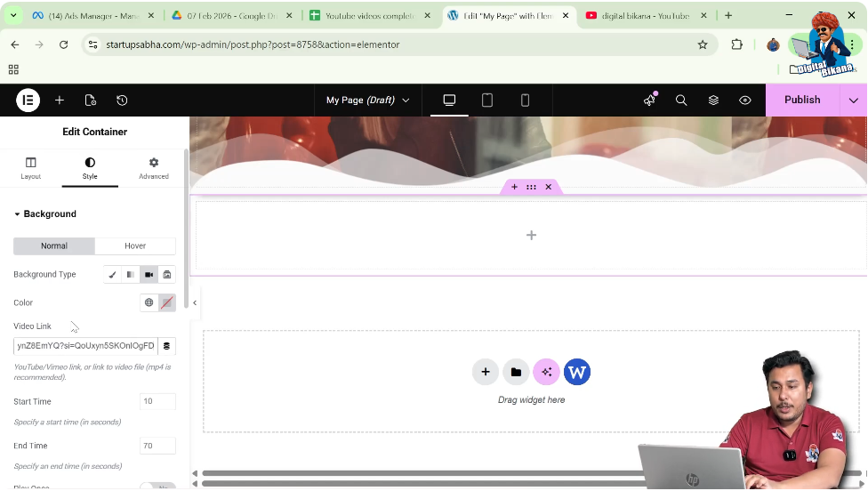Open the color picker swatch
868x491 pixels.
click(166, 302)
